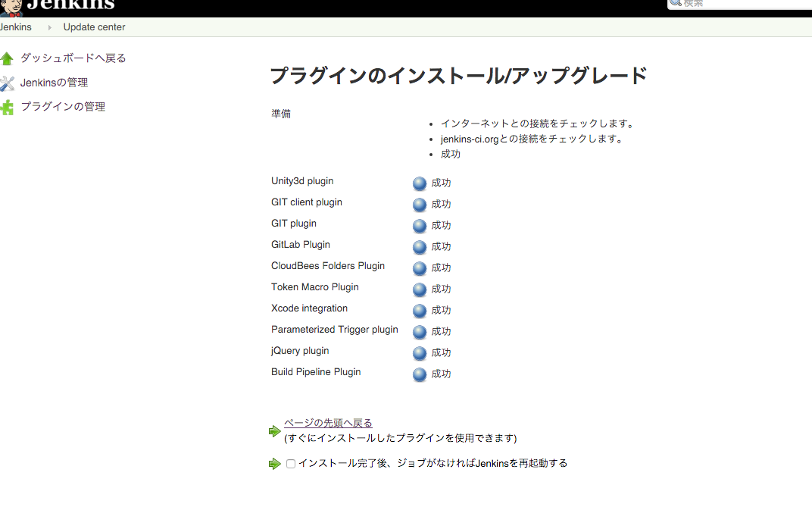This screenshot has height=507, width=812.
Task: Follow the ページの先頭へ戻る link
Action: point(328,423)
